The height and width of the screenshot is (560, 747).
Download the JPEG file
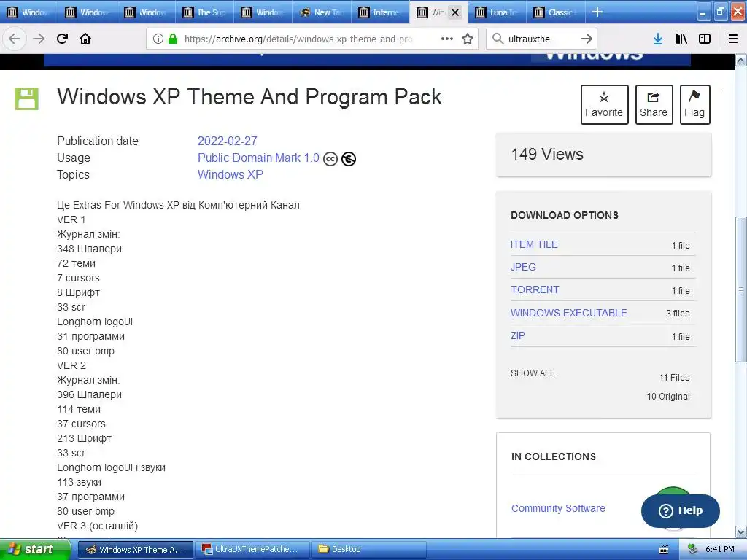[523, 267]
